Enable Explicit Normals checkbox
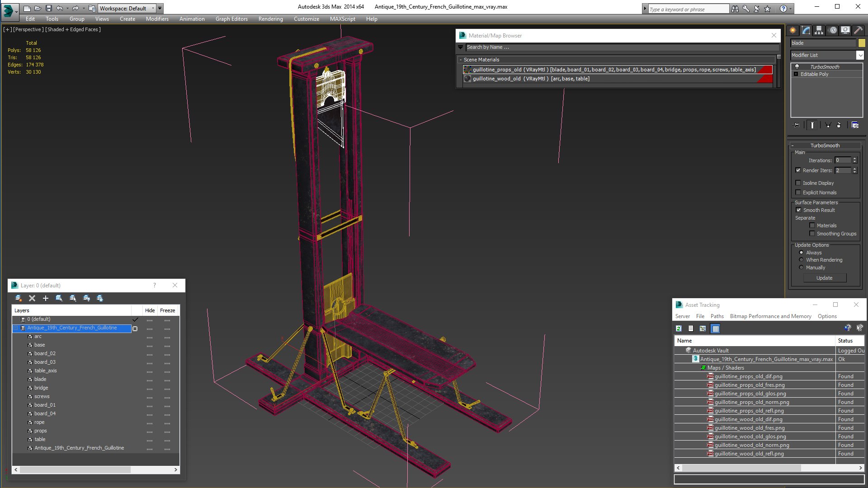This screenshot has width=868, height=488. (x=798, y=192)
